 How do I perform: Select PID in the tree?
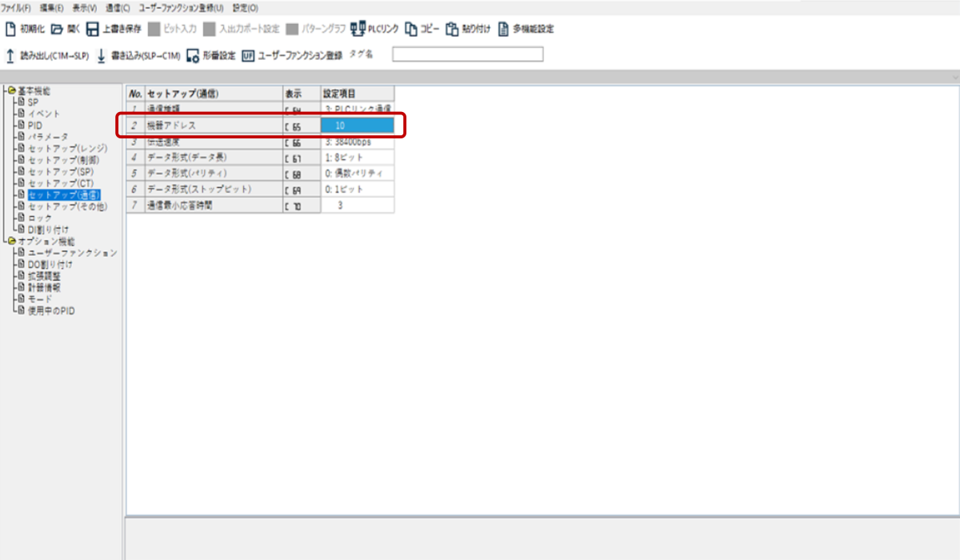tap(35, 126)
